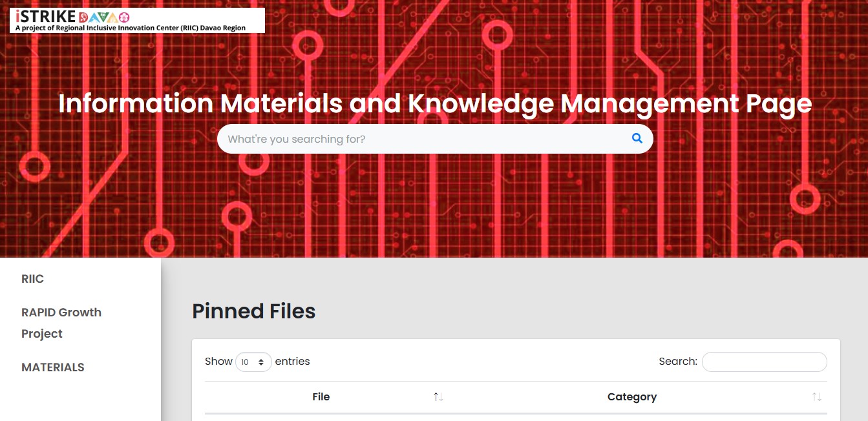Click the "Show" label before entries selector

tap(218, 362)
